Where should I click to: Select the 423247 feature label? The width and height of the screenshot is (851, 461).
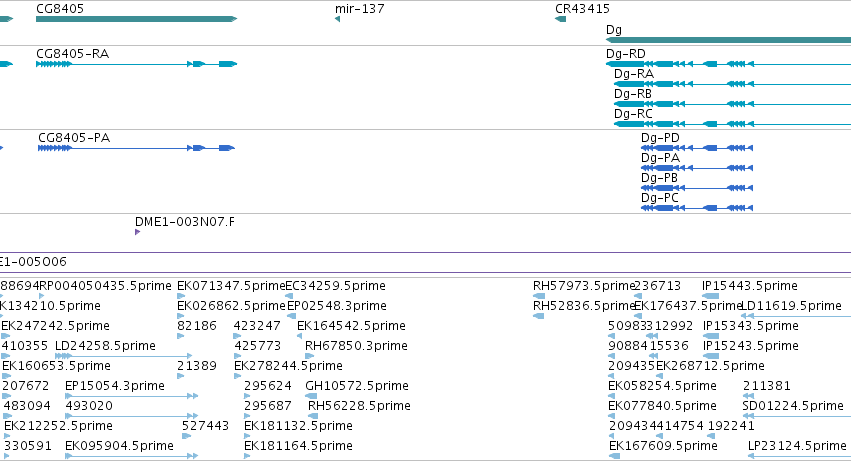[x=257, y=326]
